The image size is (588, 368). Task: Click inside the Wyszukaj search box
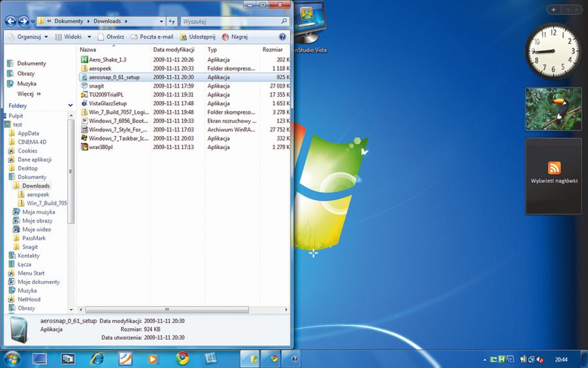[229, 22]
